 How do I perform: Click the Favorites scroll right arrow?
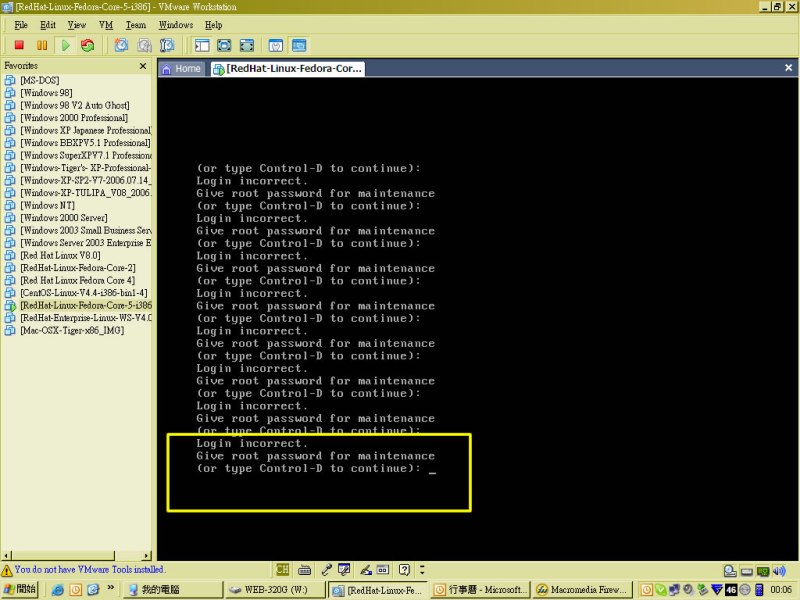[147, 555]
